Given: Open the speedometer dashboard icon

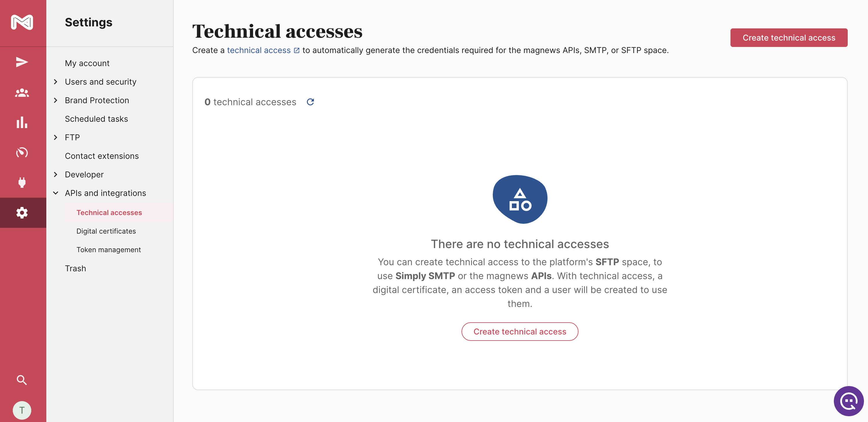Looking at the screenshot, I should pyautogui.click(x=22, y=152).
